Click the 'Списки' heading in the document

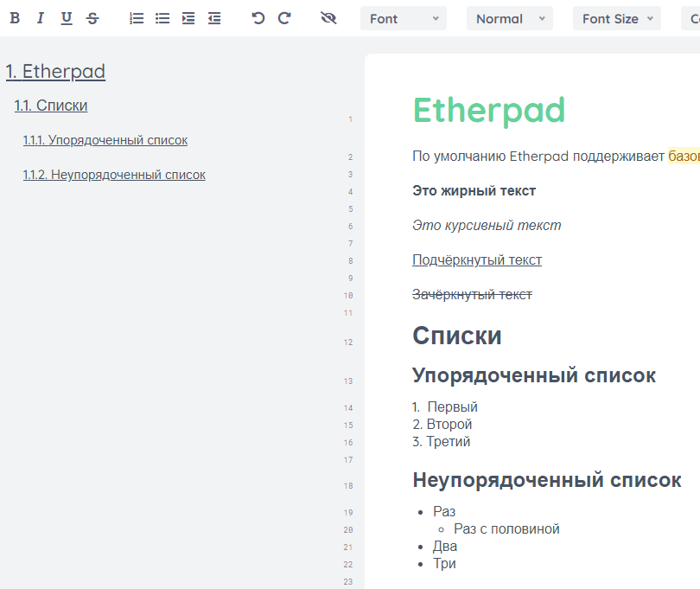click(457, 336)
